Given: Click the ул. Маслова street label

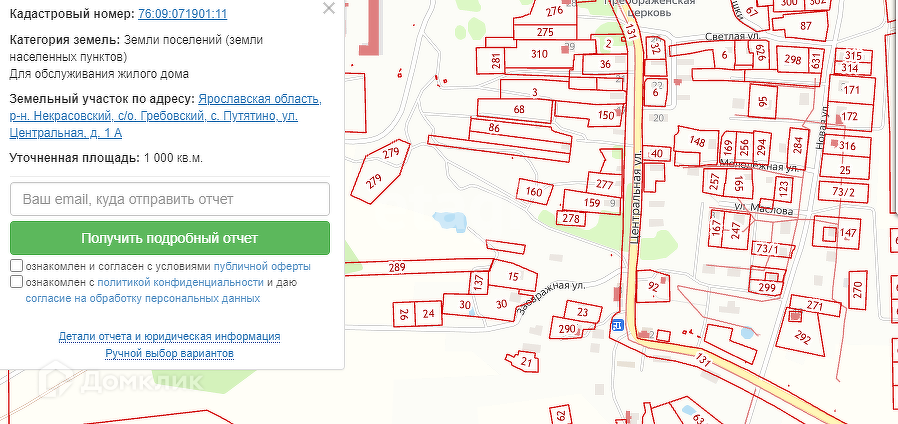Looking at the screenshot, I should coord(763,210).
